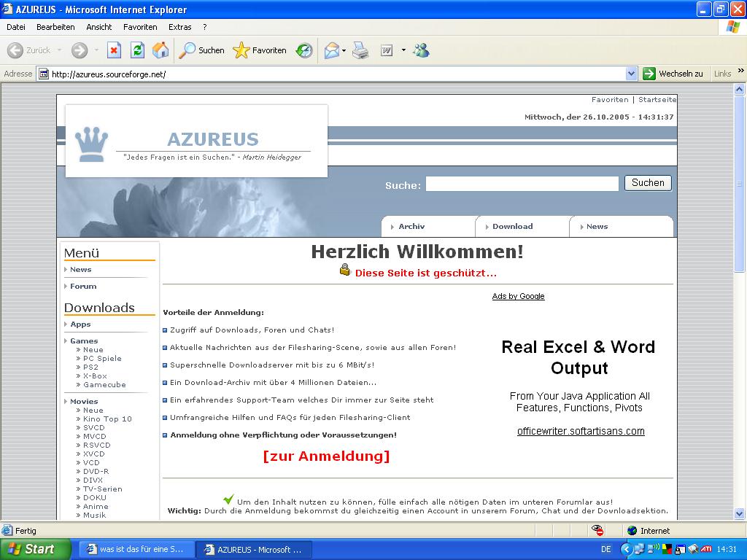This screenshot has height=560, width=747.
Task: Click the Windows flag logo throbber
Action: [732, 27]
